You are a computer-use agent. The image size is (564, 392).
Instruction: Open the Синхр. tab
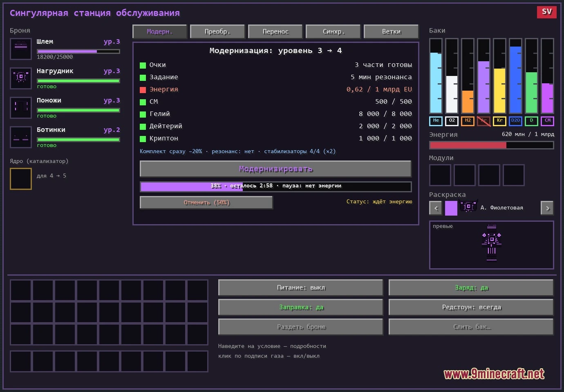(x=333, y=31)
